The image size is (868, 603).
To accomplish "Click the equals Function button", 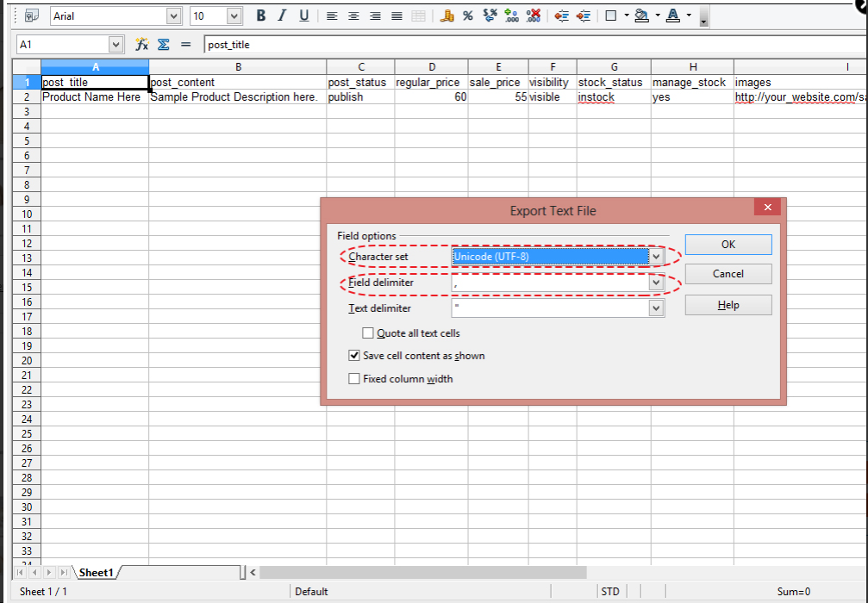I will click(x=185, y=44).
